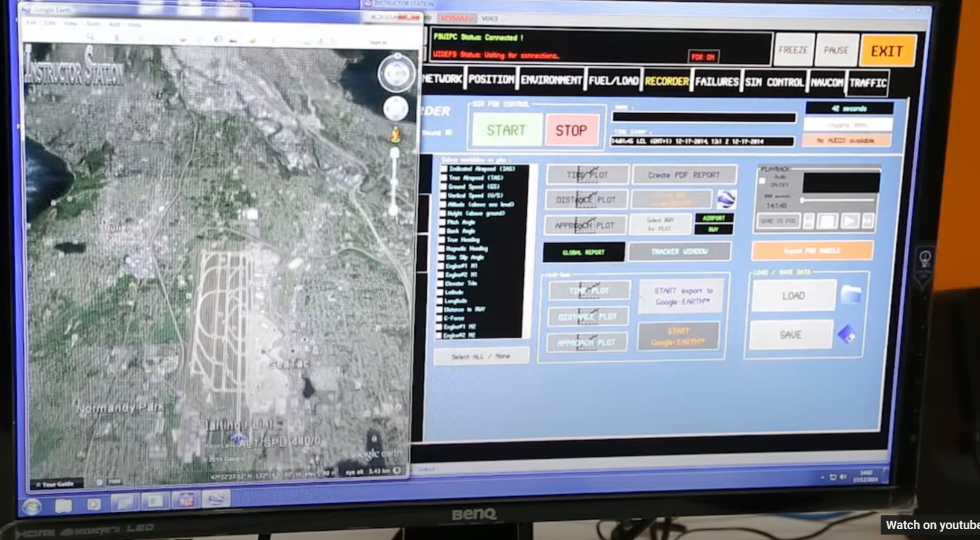Click the blue folder icon beside LOAD
980x540 pixels.
point(851,295)
